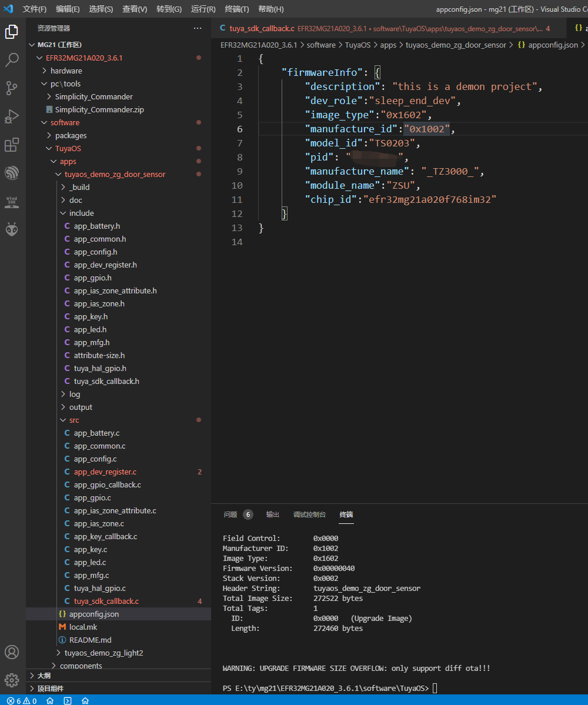Open the 编辑(E) menu
Image resolution: width=588 pixels, height=705 pixels.
click(68, 9)
